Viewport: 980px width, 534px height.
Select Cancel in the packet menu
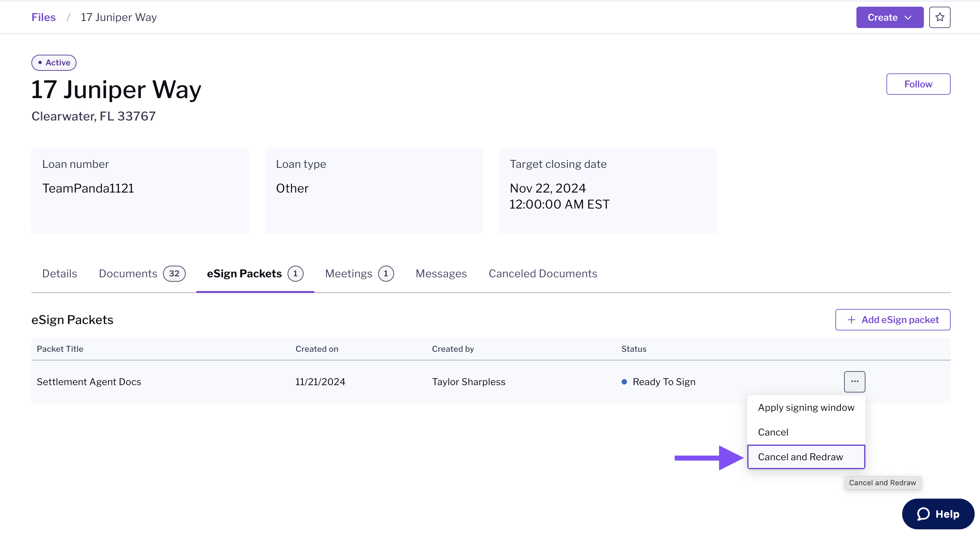pyautogui.click(x=806, y=432)
